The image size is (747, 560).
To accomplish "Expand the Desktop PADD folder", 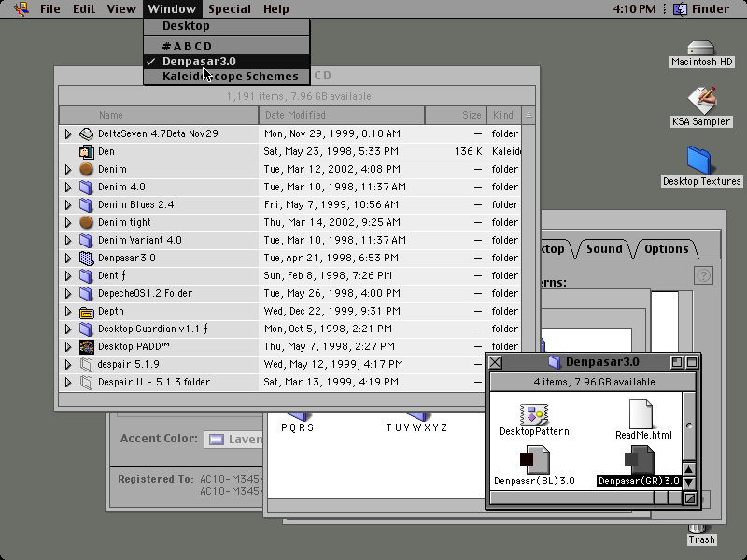I will (68, 346).
